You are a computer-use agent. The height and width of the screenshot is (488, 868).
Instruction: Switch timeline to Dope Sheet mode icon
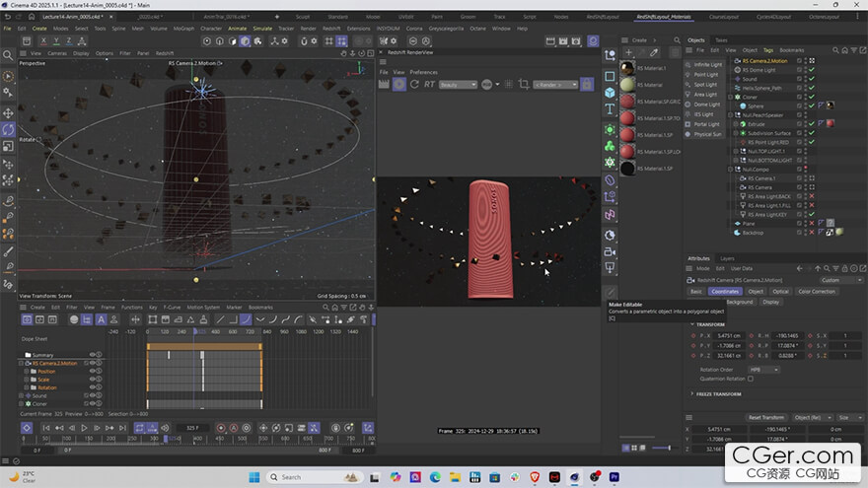[x=27, y=319]
